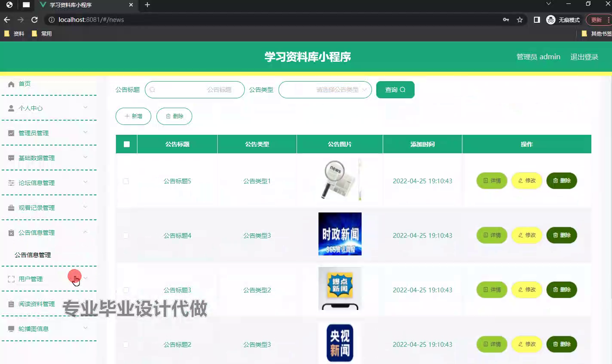Click the 公告标题 search input field
Screen dimensions: 612x364
[x=195, y=90]
